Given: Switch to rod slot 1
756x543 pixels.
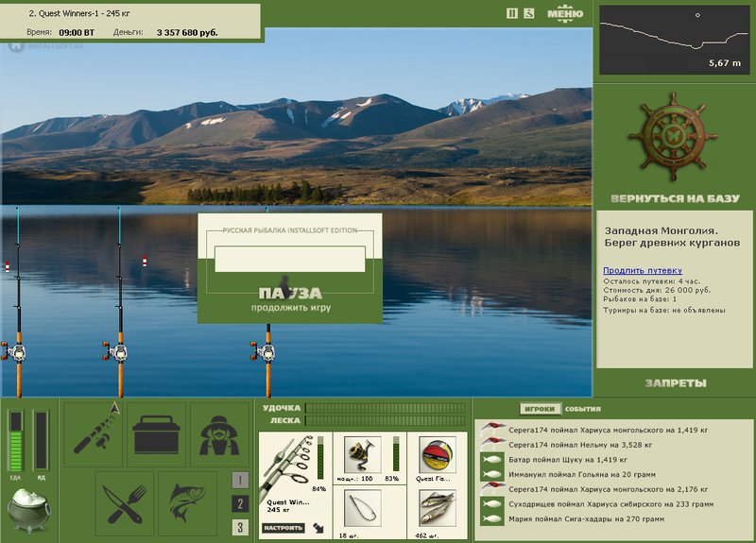Looking at the screenshot, I should coord(240,480).
